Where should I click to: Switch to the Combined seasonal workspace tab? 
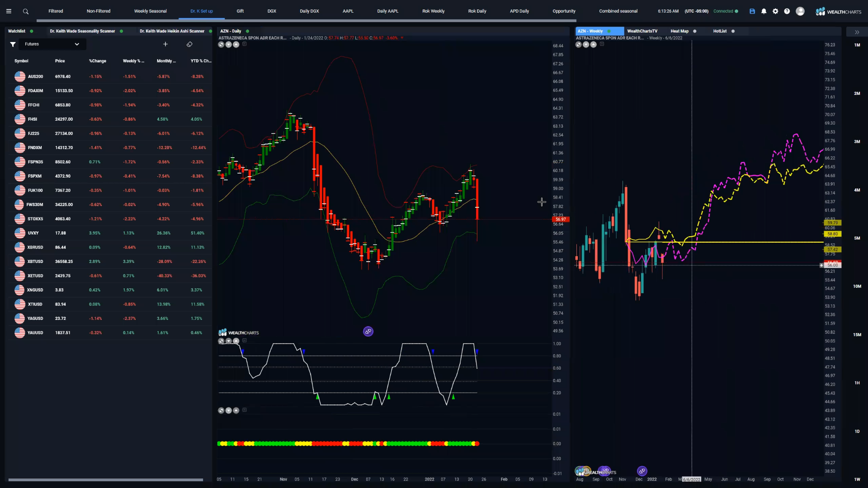click(x=618, y=11)
